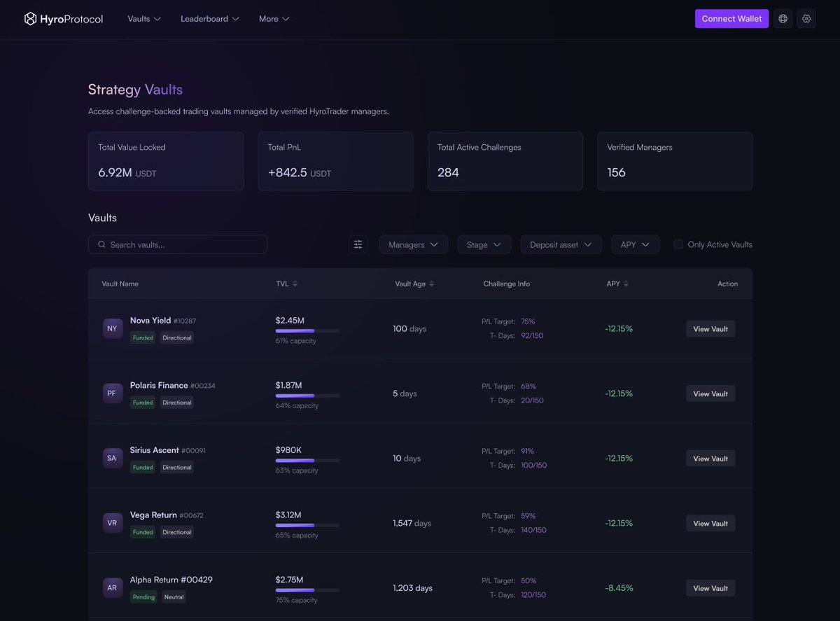Click the Sirius Ascent vault name
Image resolution: width=840 pixels, height=621 pixels.
point(155,450)
